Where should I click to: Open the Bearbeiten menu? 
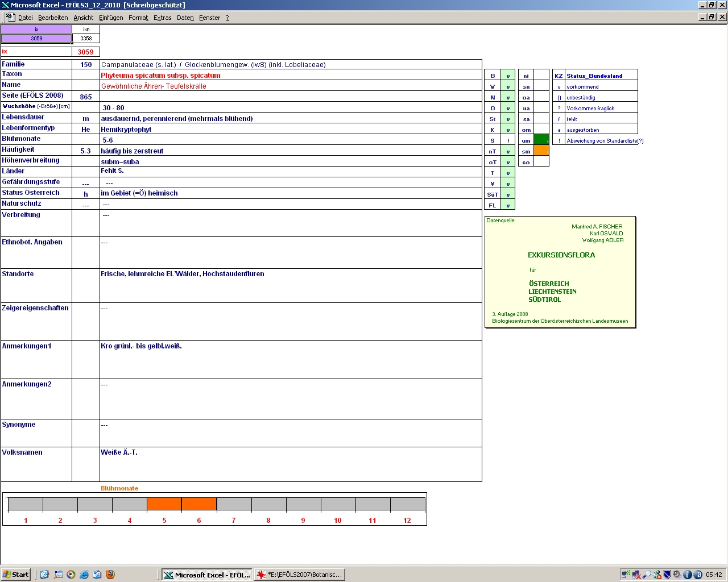pyautogui.click(x=53, y=18)
